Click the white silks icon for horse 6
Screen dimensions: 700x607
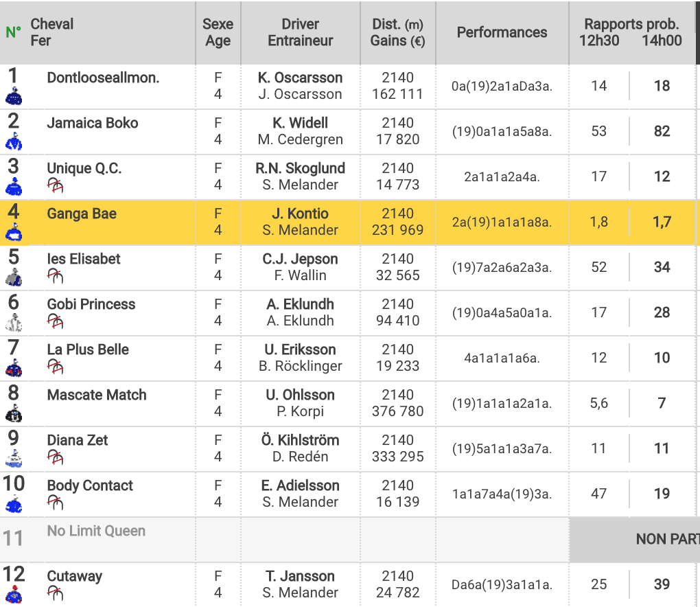(x=13, y=323)
